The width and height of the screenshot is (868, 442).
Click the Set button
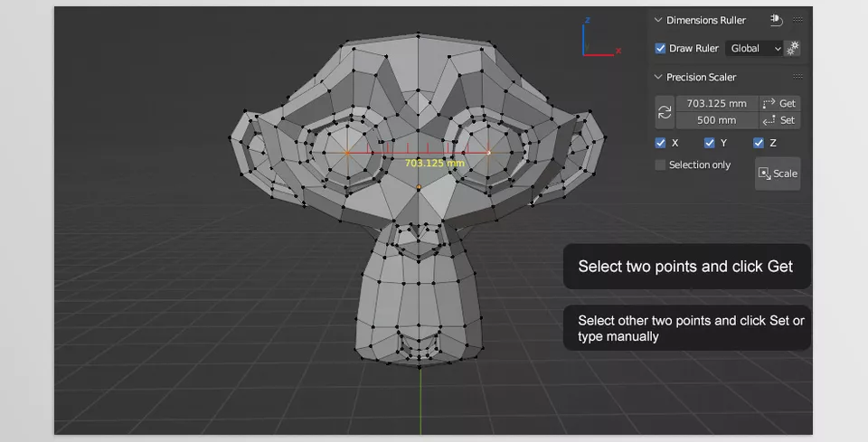click(x=779, y=120)
